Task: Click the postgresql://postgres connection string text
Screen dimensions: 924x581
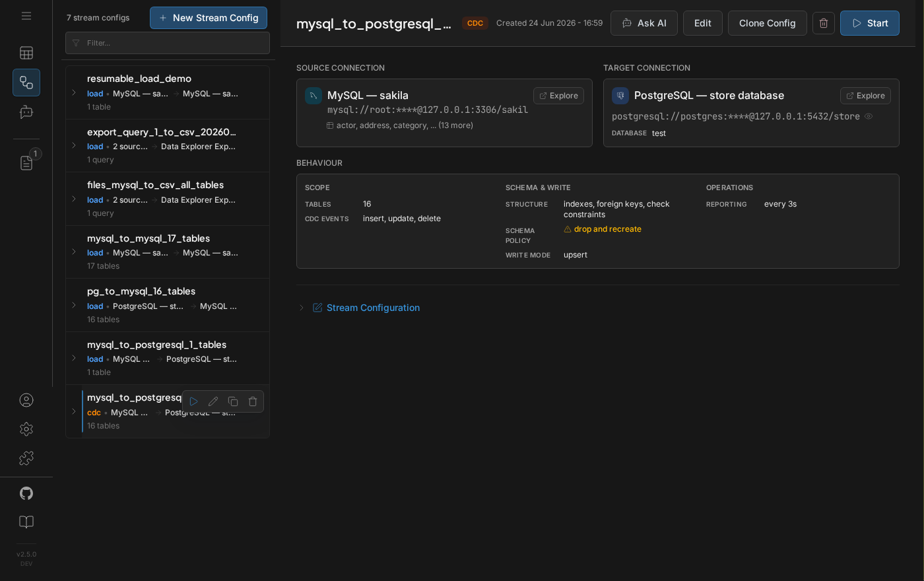Action: [x=736, y=116]
